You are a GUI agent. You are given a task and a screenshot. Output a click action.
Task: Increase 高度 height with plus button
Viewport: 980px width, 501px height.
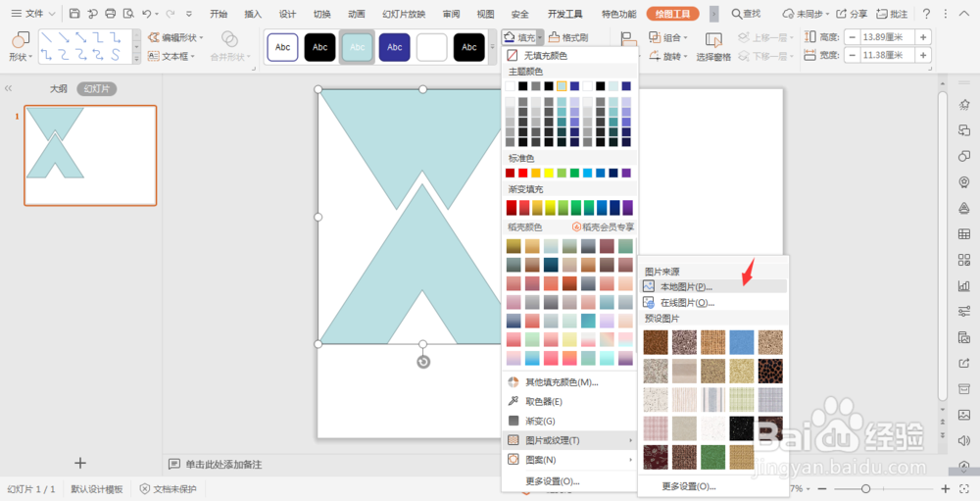pyautogui.click(x=924, y=37)
